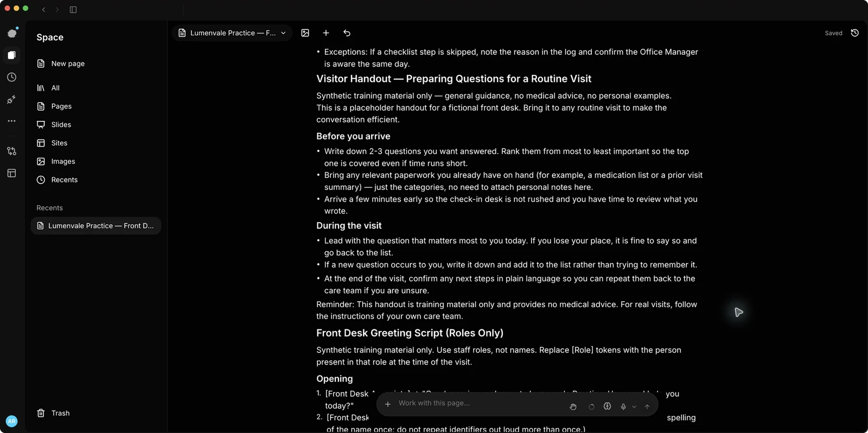Open the AR user avatar

pyautogui.click(x=11, y=421)
